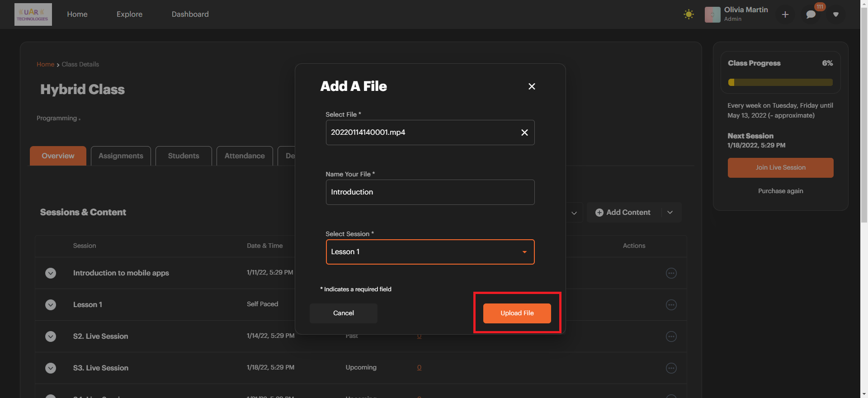Image resolution: width=868 pixels, height=398 pixels.
Task: Open the dropdown left of Add Content
Action: pos(574,213)
